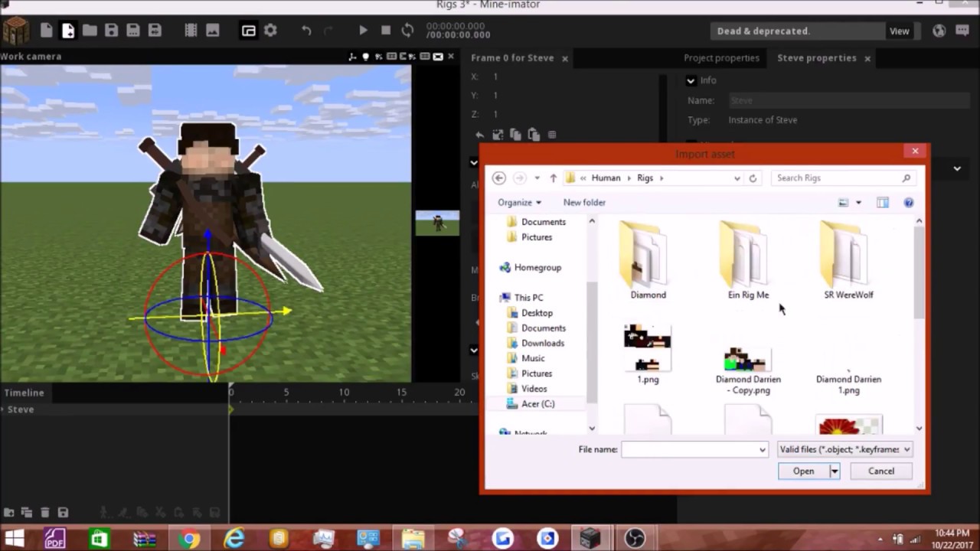Viewport: 980px width, 551px height.
Task: Click New folder button
Action: (x=584, y=202)
